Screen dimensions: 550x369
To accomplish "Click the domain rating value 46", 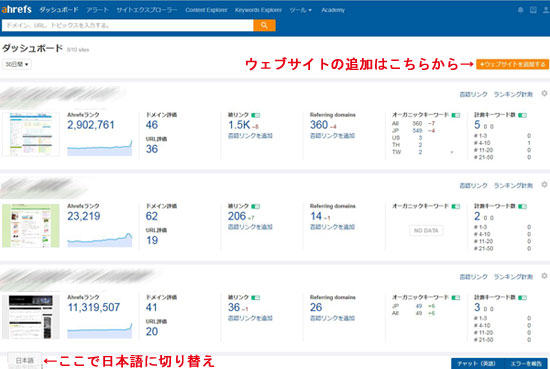I will tap(152, 125).
